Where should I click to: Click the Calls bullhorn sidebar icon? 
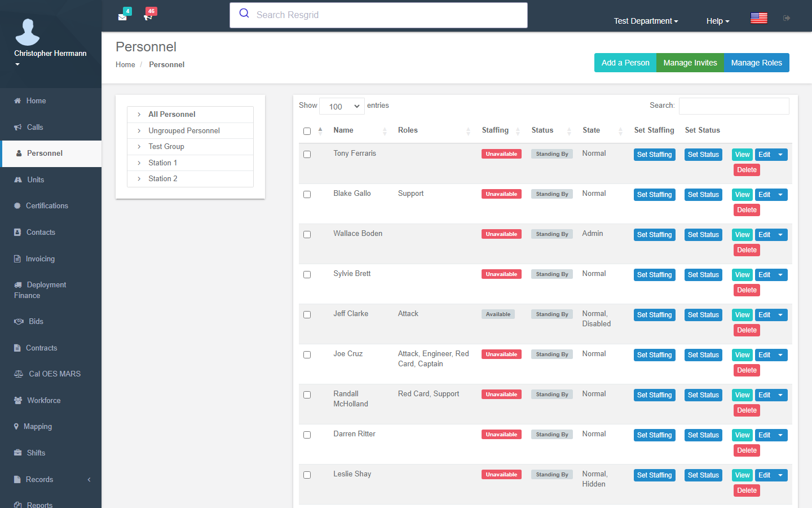click(x=18, y=127)
